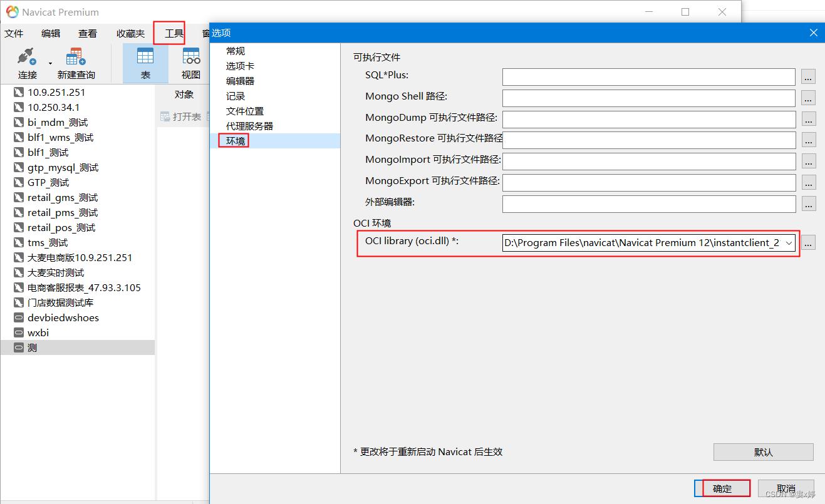Click the connection icon for devbiedwshoes
Image resolution: width=825 pixels, height=504 pixels.
(19, 317)
